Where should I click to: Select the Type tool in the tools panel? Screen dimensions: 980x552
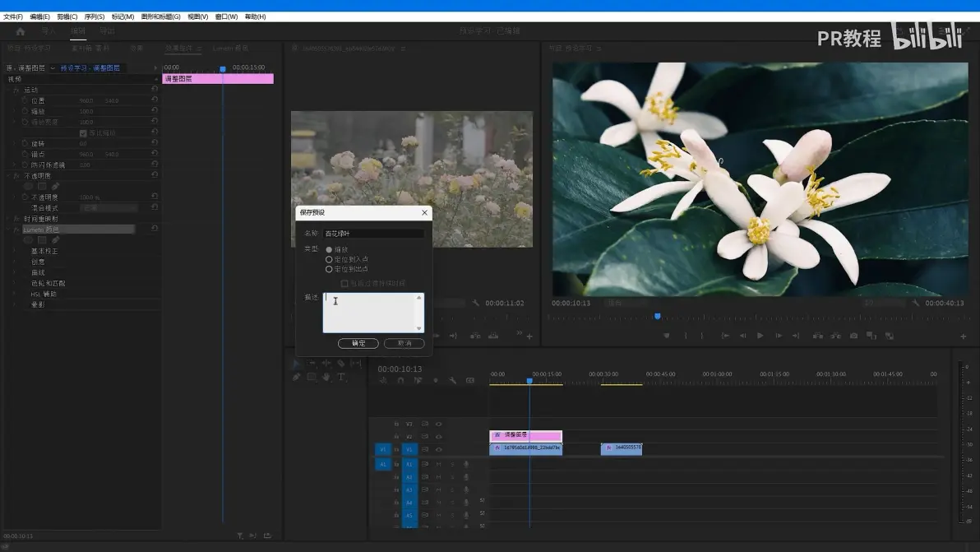pyautogui.click(x=341, y=377)
